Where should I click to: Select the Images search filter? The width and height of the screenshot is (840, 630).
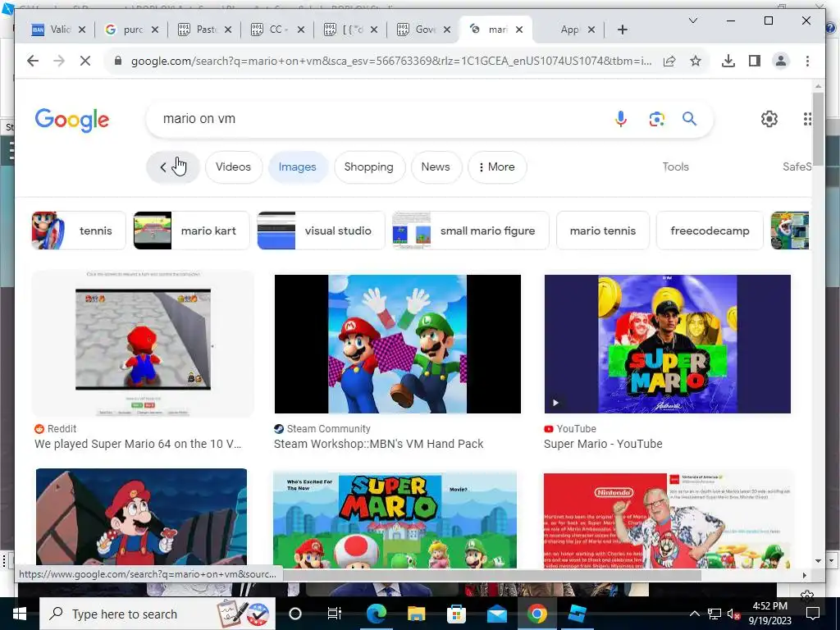[x=297, y=167]
